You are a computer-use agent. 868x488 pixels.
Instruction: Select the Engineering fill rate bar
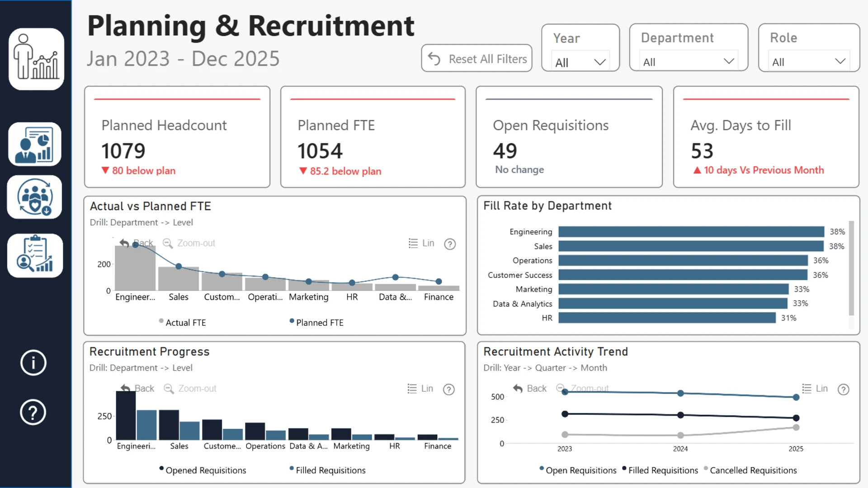point(691,232)
